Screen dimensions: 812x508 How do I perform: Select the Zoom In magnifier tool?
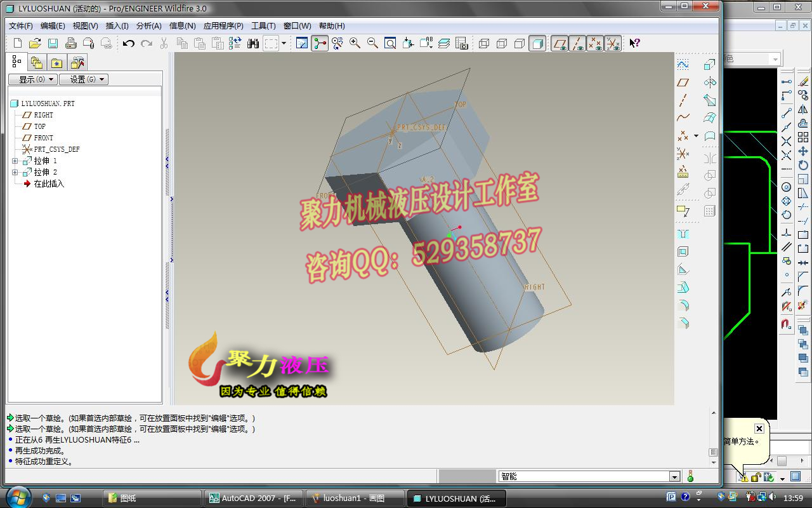(353, 43)
